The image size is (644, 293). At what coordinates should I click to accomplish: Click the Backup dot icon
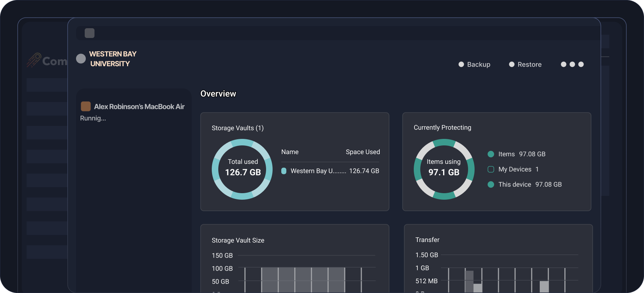(461, 64)
